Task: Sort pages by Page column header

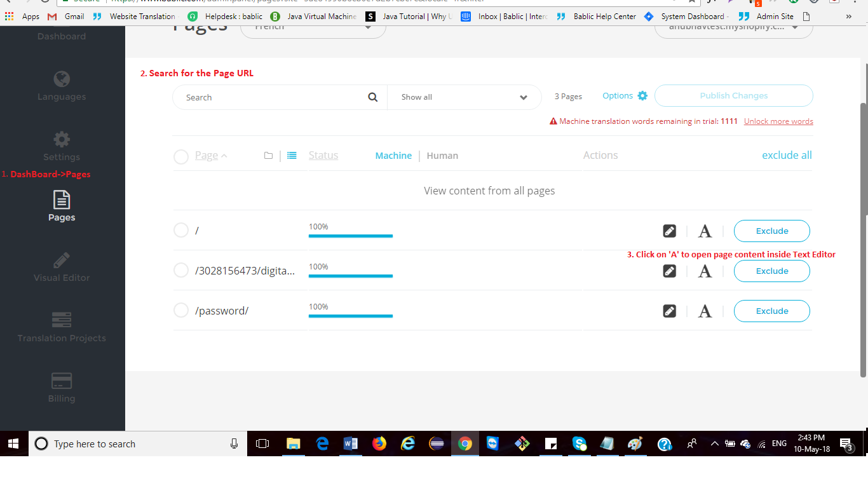Action: [x=207, y=156]
